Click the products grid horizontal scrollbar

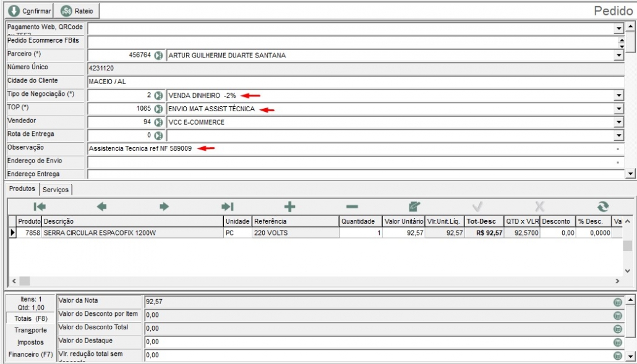pyautogui.click(x=309, y=281)
